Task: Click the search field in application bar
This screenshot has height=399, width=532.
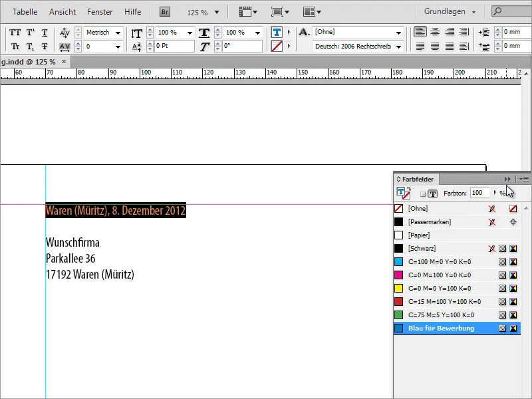Action: click(x=511, y=11)
